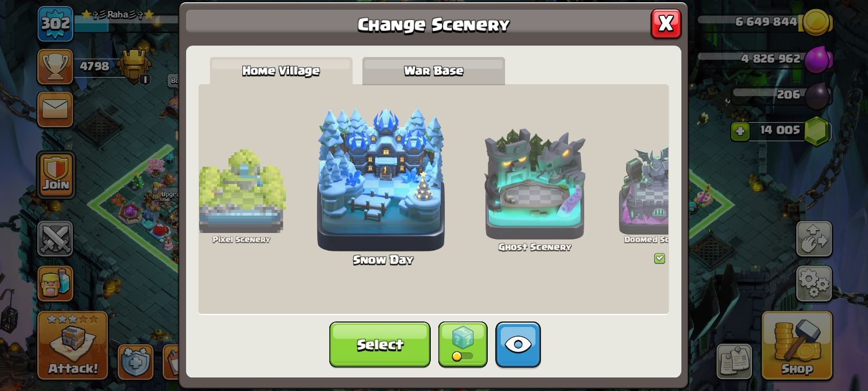The height and width of the screenshot is (391, 868).
Task: Open the trophy league icon
Action: pyautogui.click(x=55, y=67)
